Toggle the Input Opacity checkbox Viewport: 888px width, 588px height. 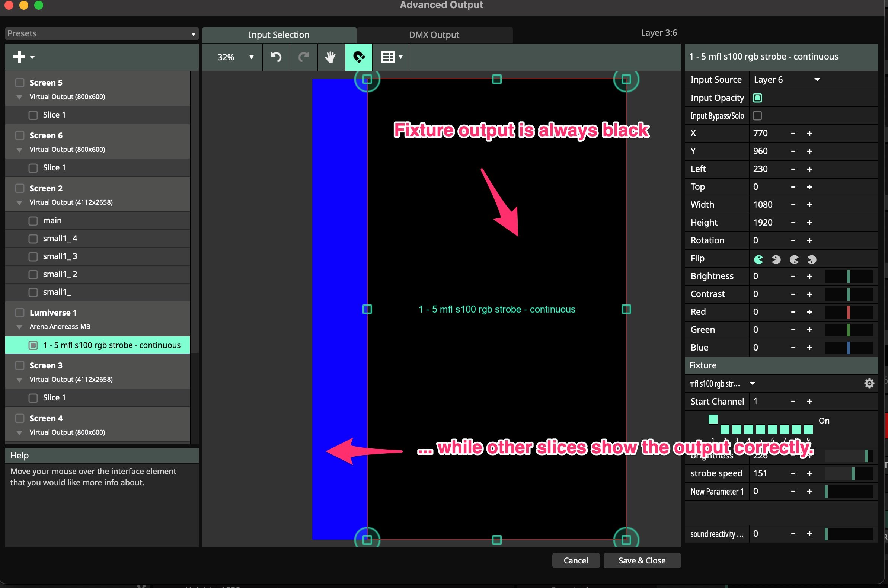click(757, 98)
